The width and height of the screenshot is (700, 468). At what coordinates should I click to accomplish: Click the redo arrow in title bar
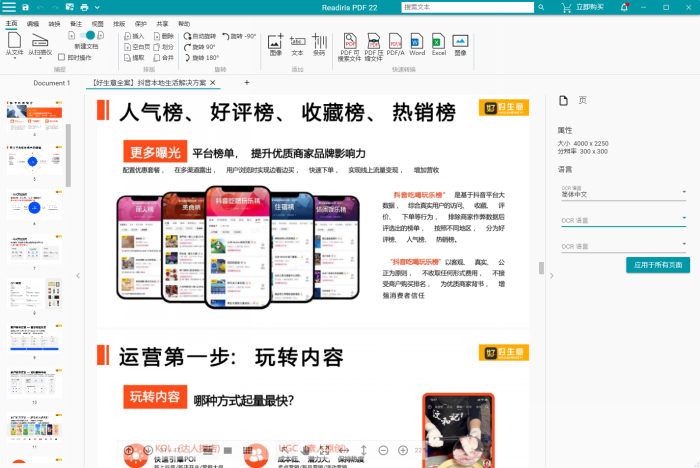[55, 7]
